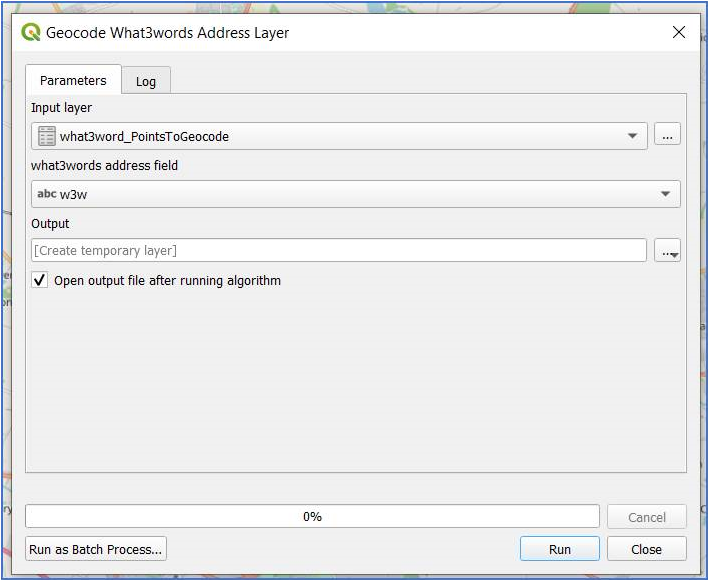Click the Output temporary layer field
Screen dimensions: 711x583
point(339,250)
